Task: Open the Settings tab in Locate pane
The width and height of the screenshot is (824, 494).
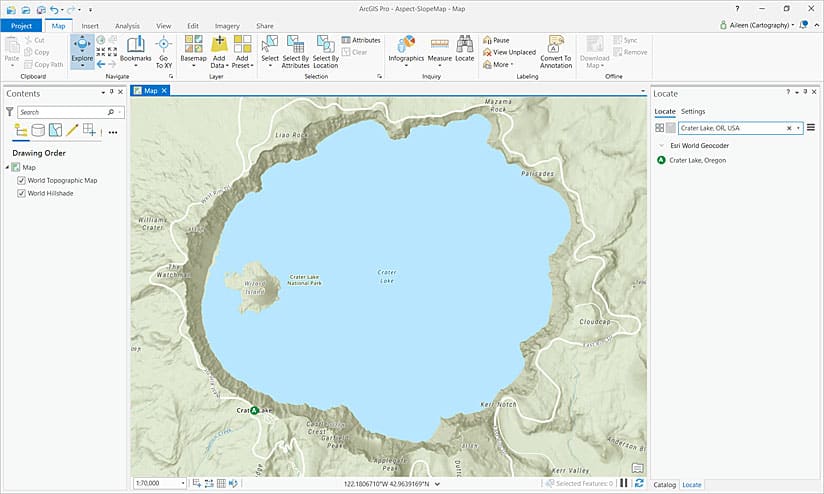Action: coord(693,111)
